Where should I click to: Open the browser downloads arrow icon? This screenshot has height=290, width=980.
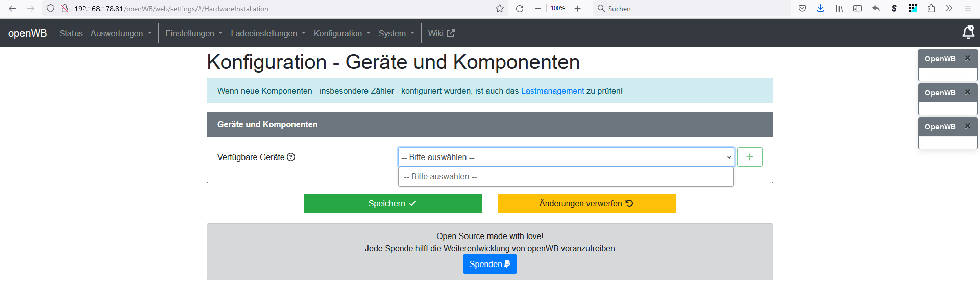tap(820, 9)
